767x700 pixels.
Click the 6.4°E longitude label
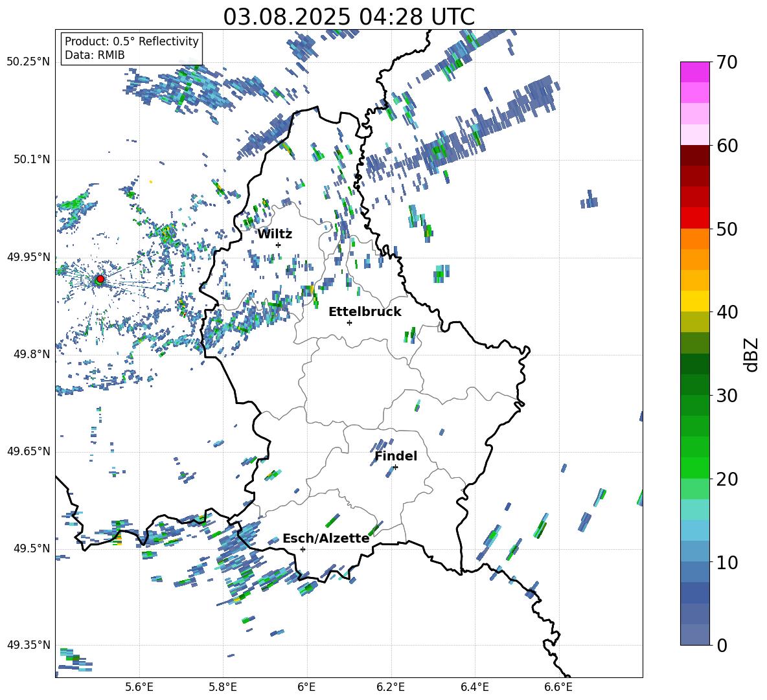pos(475,687)
